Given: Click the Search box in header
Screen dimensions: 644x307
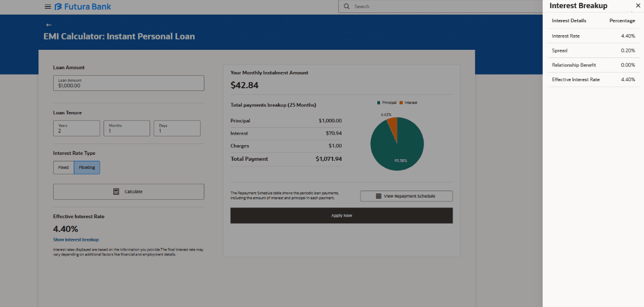Looking at the screenshot, I should pyautogui.click(x=440, y=6).
